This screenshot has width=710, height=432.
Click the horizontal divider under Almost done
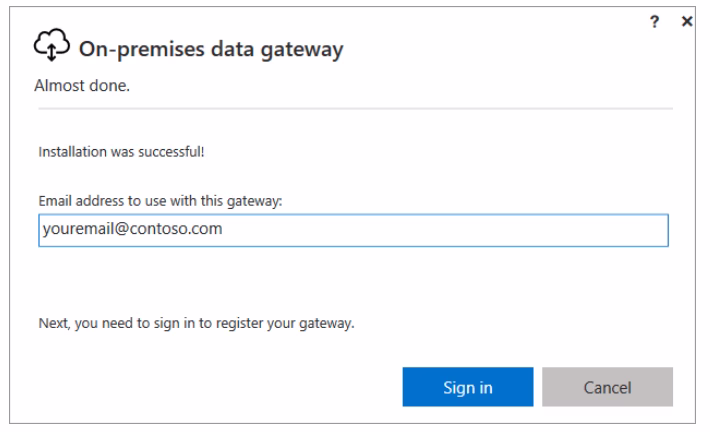pyautogui.click(x=355, y=109)
